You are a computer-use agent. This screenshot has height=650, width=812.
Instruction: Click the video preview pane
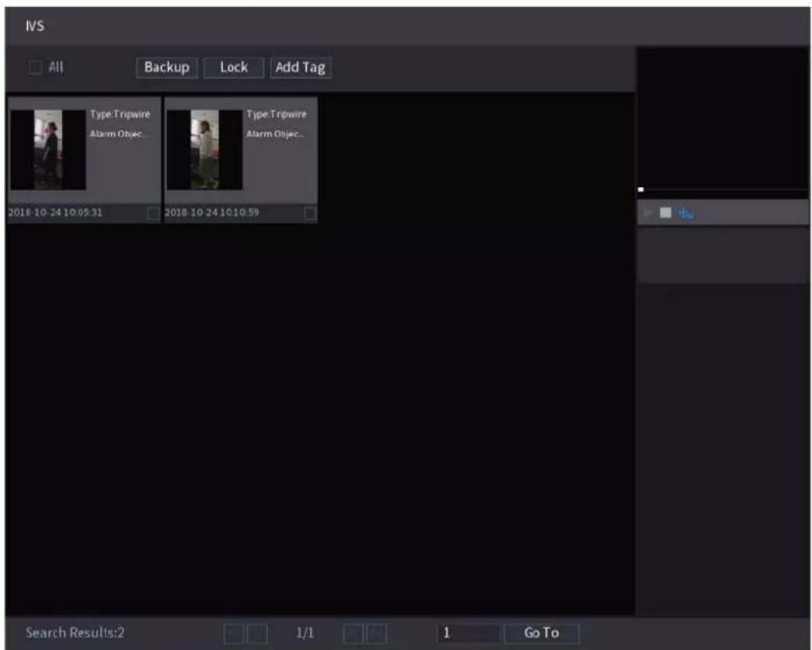click(x=723, y=117)
